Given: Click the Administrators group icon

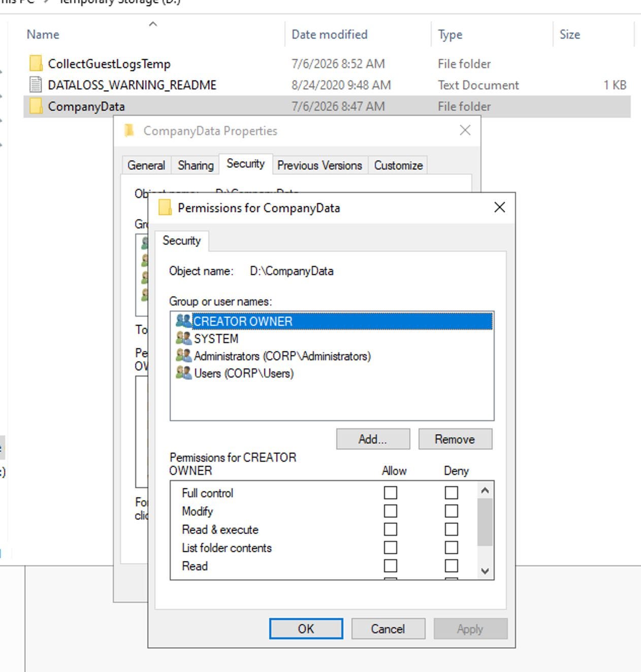Looking at the screenshot, I should click(183, 355).
